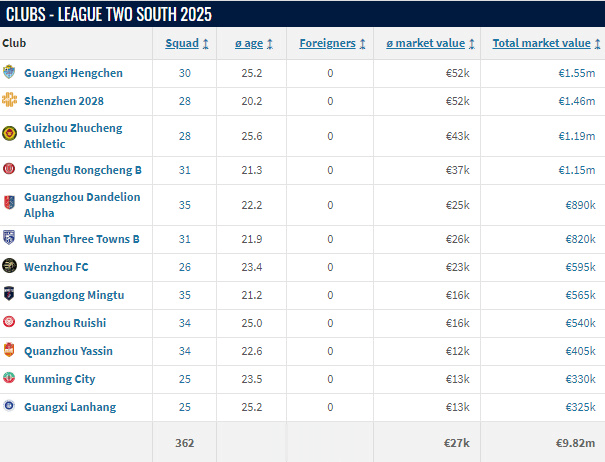Click the sort arrows beside Foreigners

pos(362,44)
